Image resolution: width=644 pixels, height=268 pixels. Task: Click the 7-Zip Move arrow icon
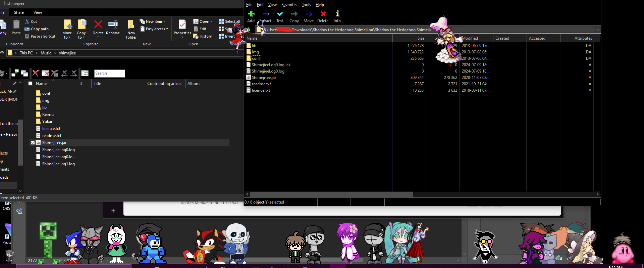pyautogui.click(x=309, y=14)
